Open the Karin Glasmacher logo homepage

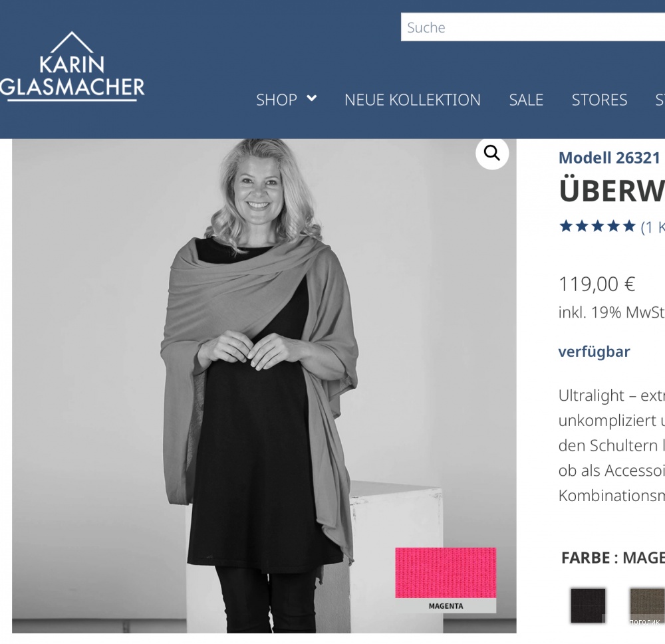tap(72, 66)
